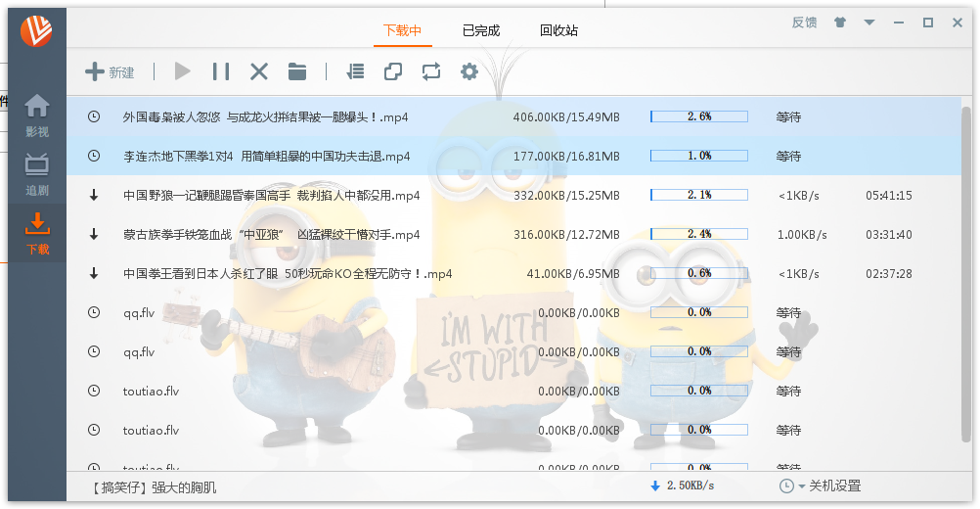Click the 03:31:40 remaining time
This screenshot has width=980, height=509.
[x=889, y=235]
